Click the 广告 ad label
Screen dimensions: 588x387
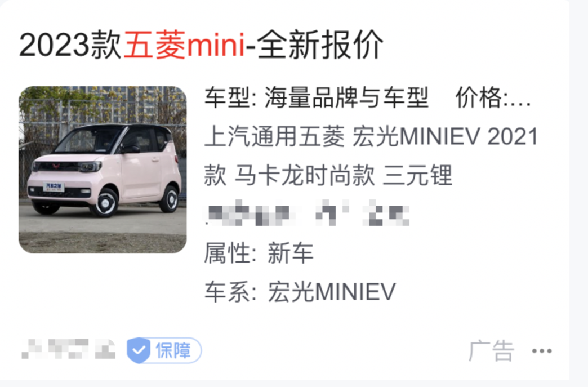491,351
